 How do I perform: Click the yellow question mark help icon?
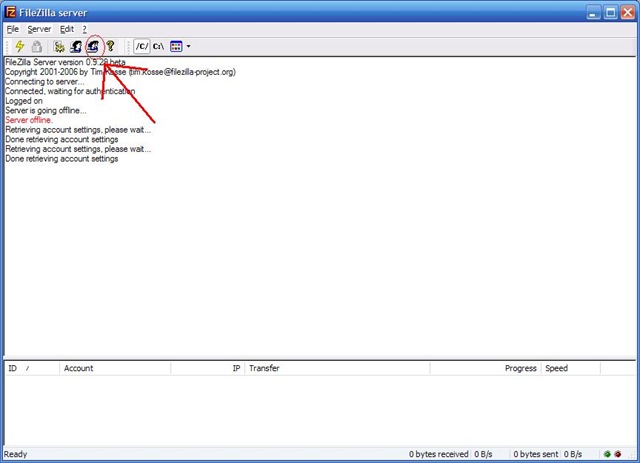coord(110,46)
